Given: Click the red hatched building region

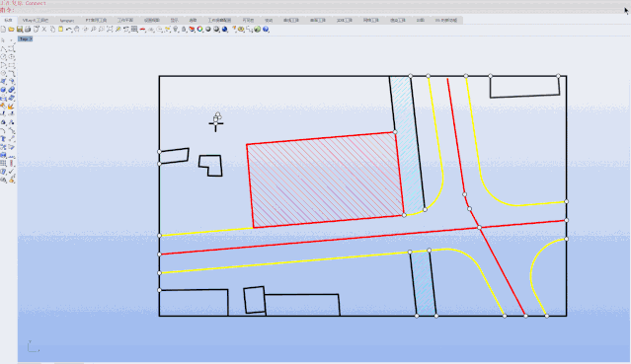Looking at the screenshot, I should coord(324,179).
